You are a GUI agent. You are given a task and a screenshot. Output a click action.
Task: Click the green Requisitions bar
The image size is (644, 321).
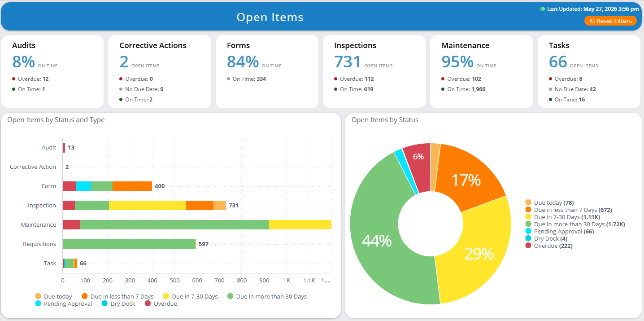(x=129, y=244)
